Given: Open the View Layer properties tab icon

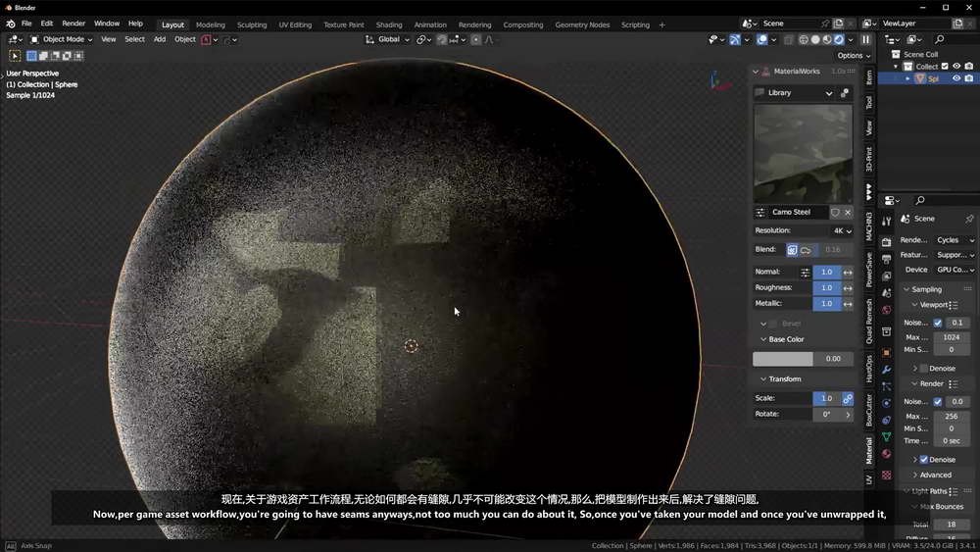Looking at the screenshot, I should 886,276.
